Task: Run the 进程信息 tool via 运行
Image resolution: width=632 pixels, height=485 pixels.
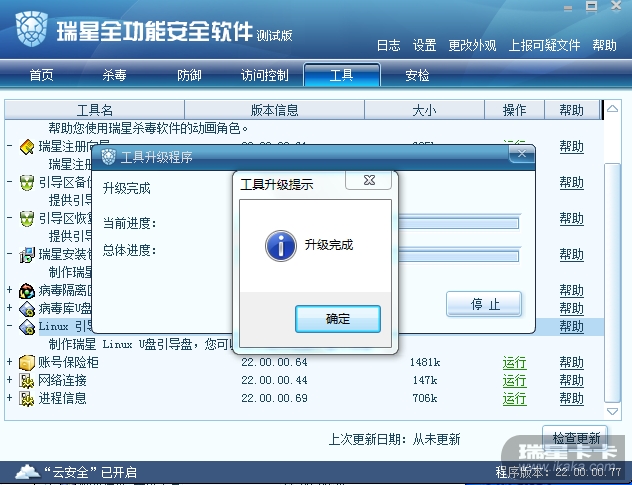Action: click(x=514, y=399)
